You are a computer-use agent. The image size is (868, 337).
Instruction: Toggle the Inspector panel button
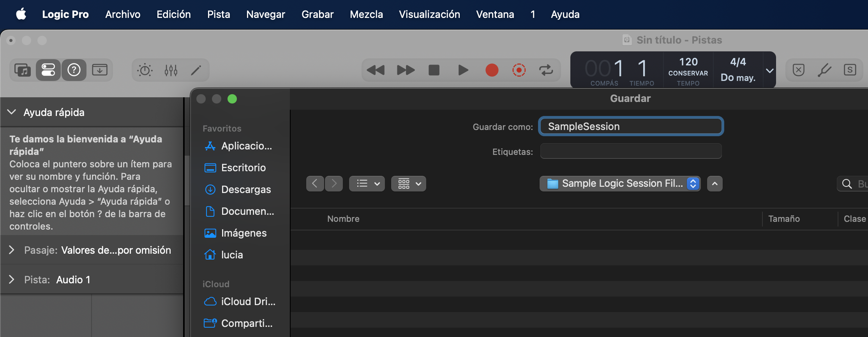(x=48, y=70)
